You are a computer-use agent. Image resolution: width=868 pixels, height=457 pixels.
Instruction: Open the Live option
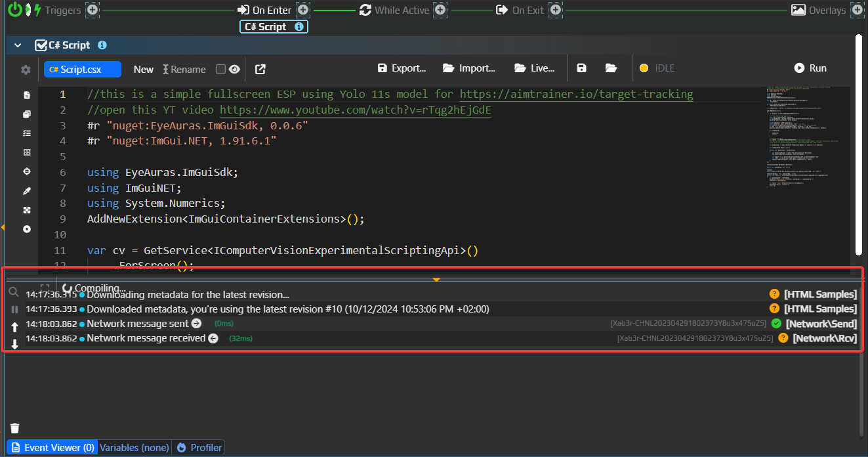(x=535, y=68)
